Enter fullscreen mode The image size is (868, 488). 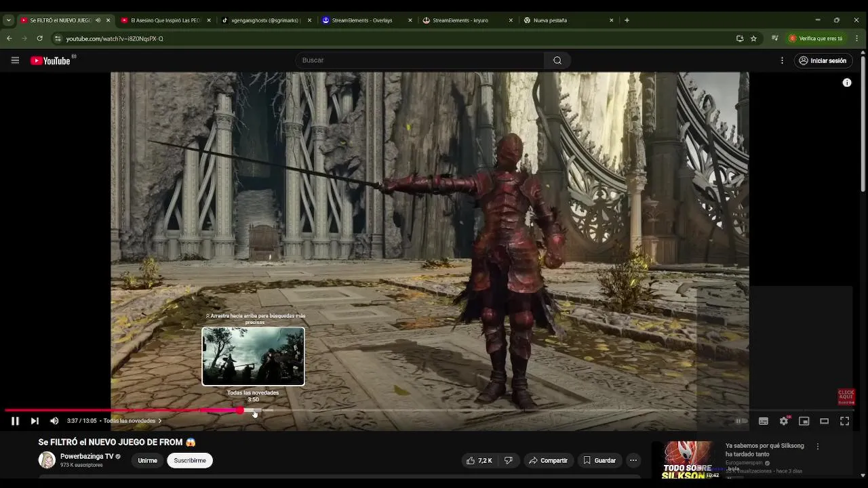[x=845, y=421]
